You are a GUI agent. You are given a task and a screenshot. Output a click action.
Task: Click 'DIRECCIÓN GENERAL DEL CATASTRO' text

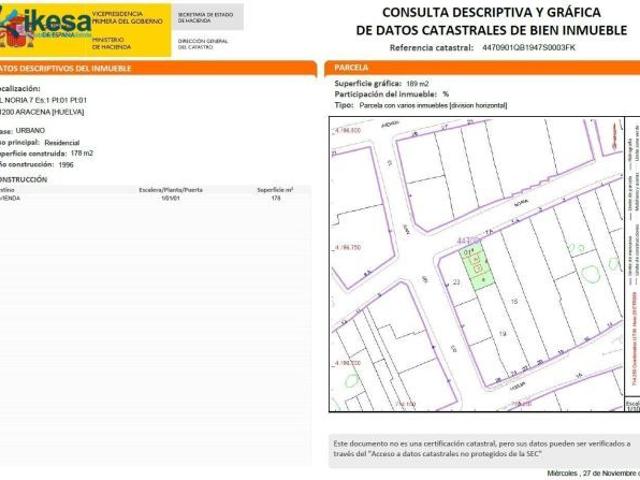[x=203, y=44]
